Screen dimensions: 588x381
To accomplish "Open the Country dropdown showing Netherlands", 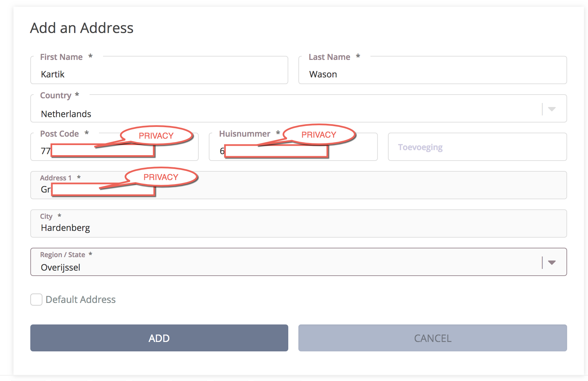I will click(x=286, y=113).
